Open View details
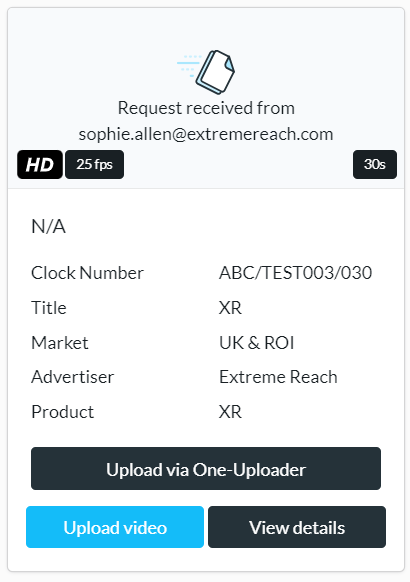The height and width of the screenshot is (582, 410). [x=297, y=527]
